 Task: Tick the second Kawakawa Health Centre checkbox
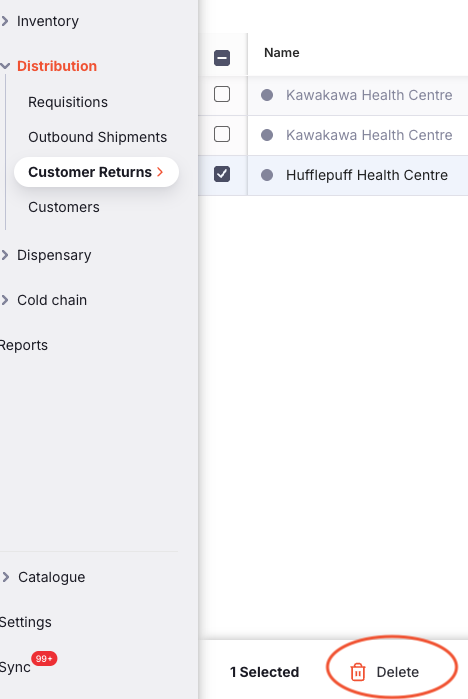222,134
